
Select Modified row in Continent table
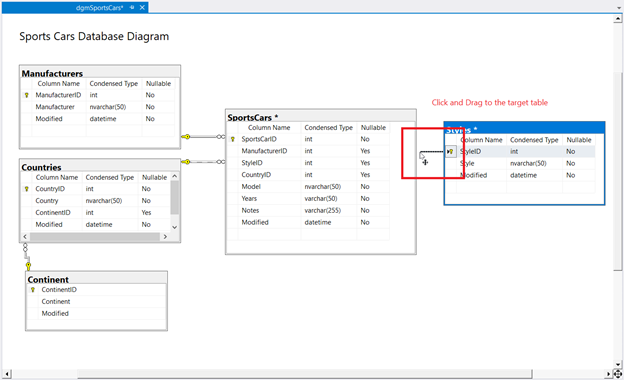96,314
